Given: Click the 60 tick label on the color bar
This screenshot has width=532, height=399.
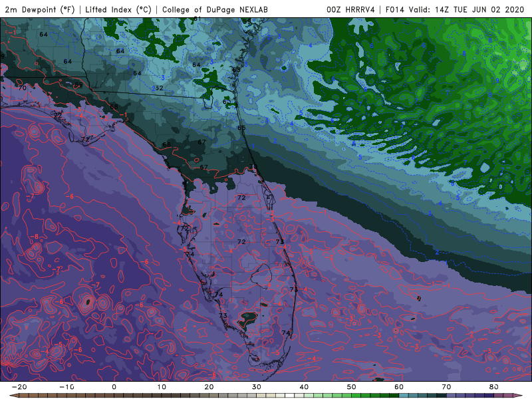Looking at the screenshot, I should [x=399, y=387].
